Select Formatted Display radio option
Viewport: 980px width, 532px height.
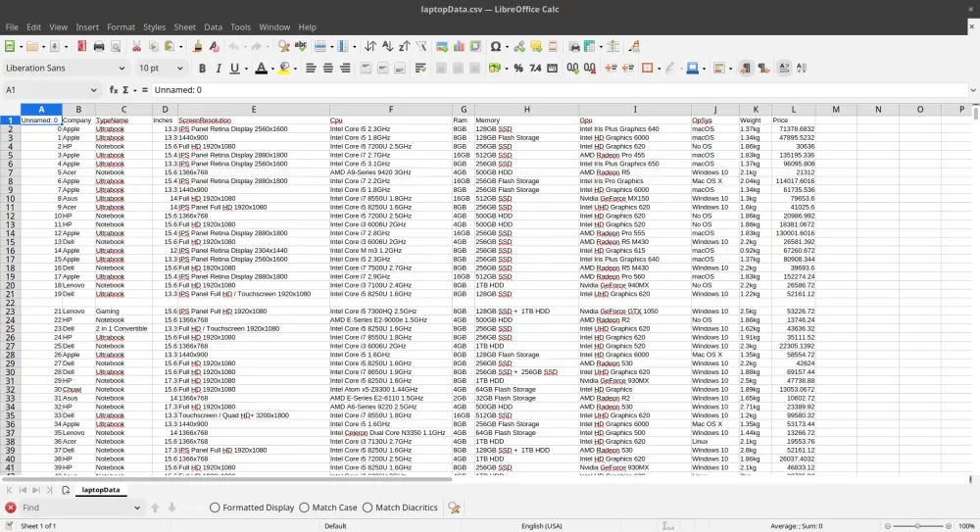coord(252,508)
